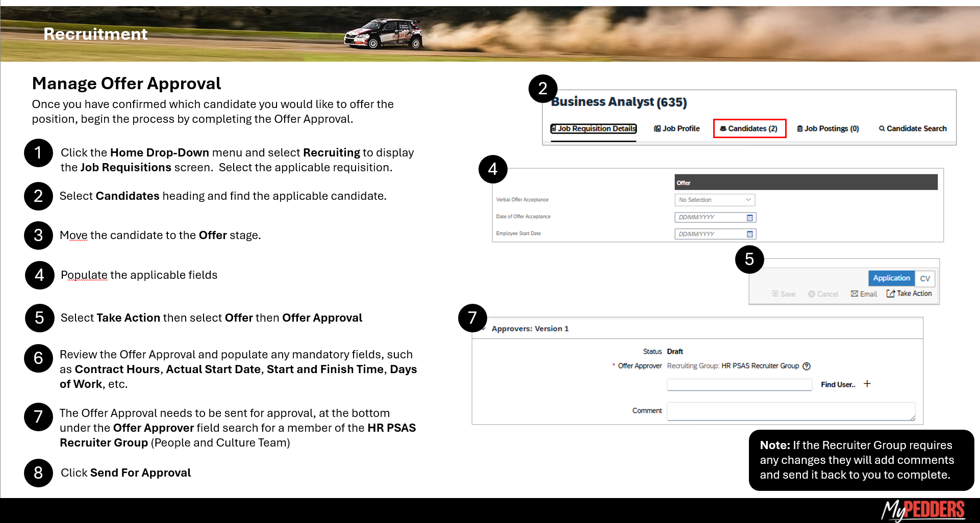
Task: Open the Verbal Offer Acceptance dropdown
Action: tap(714, 200)
